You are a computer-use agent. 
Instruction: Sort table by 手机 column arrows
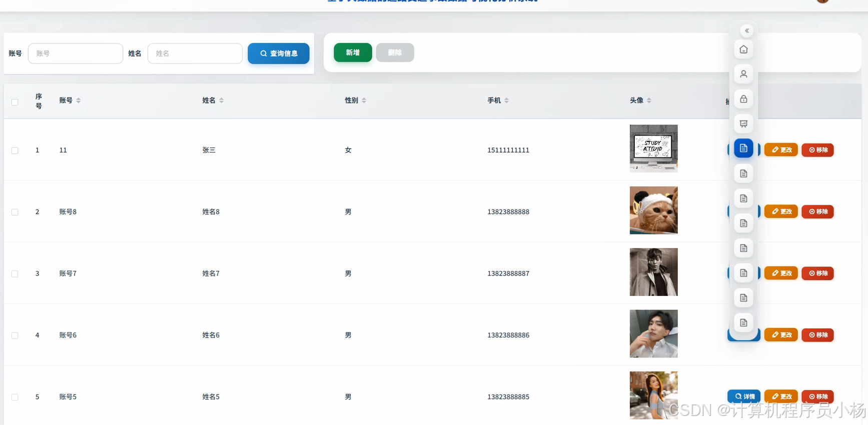tap(507, 100)
